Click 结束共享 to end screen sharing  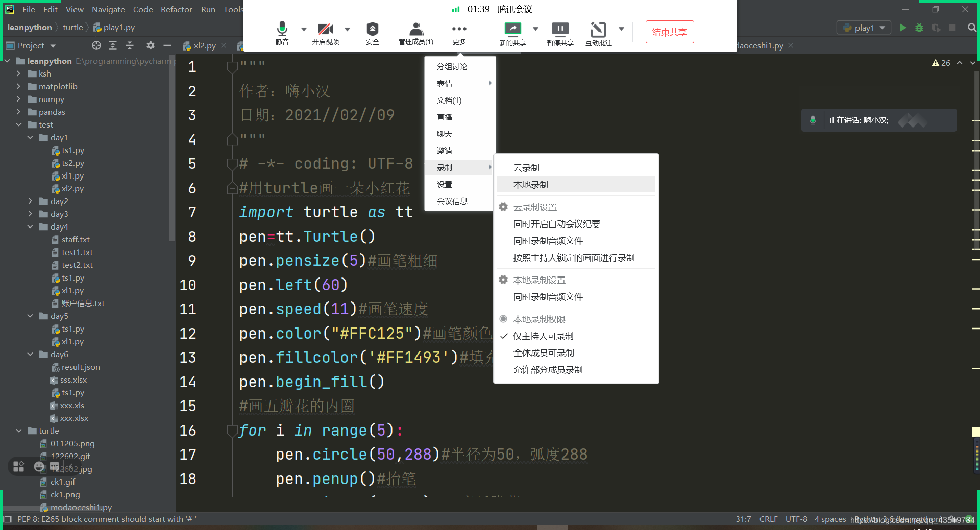(x=669, y=32)
